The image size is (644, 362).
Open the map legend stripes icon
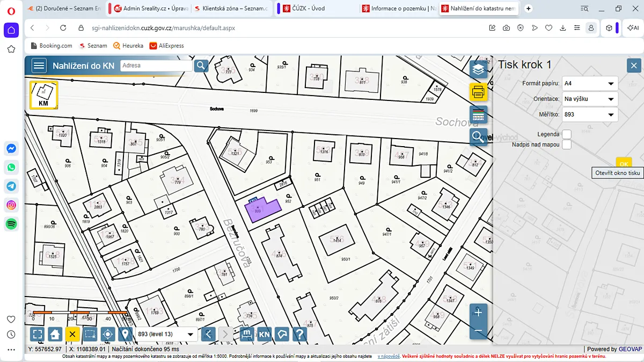(x=478, y=114)
